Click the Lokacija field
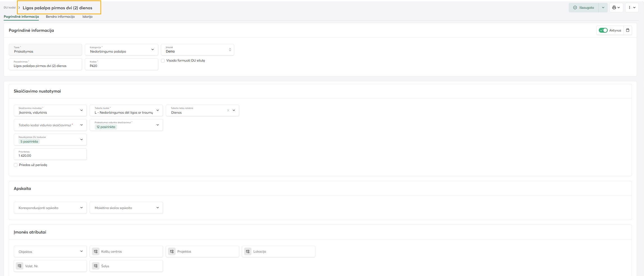The image size is (644, 276). [x=278, y=252]
